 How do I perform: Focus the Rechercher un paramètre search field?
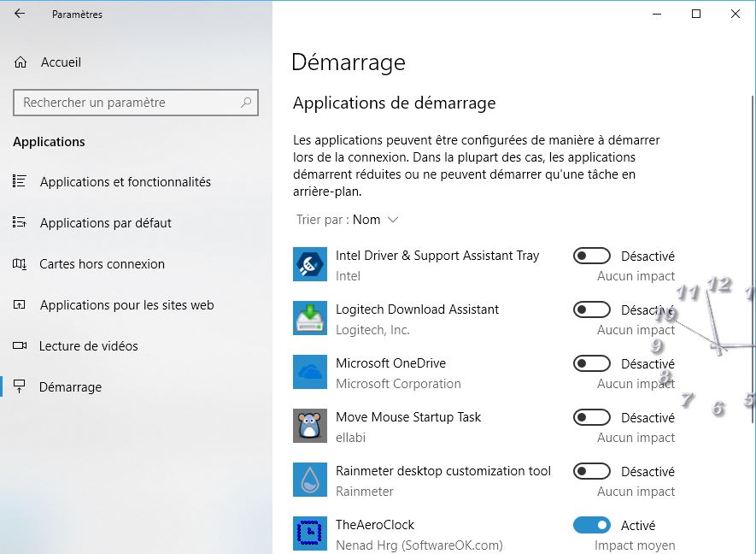tap(136, 103)
